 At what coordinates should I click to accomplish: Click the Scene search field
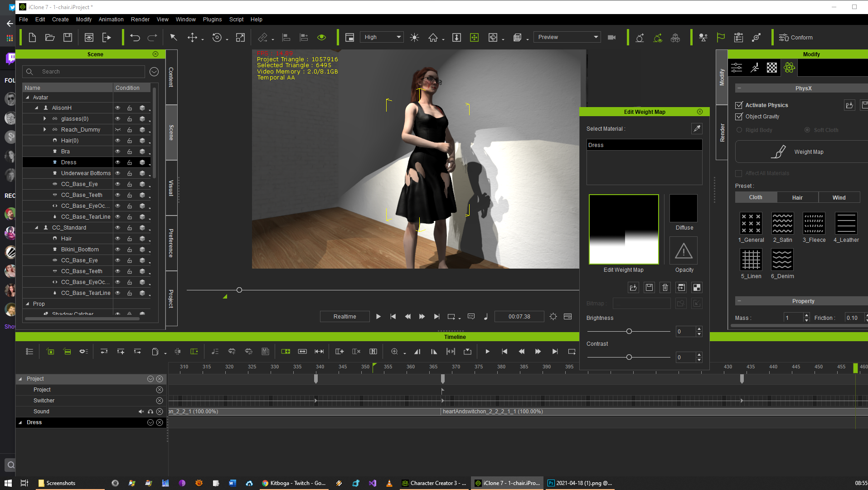pyautogui.click(x=84, y=72)
